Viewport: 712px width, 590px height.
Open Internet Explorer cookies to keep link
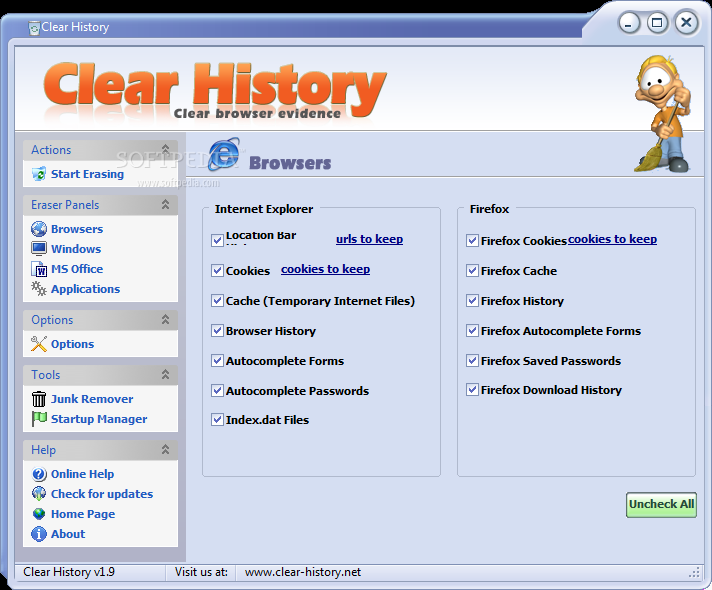[x=325, y=269]
